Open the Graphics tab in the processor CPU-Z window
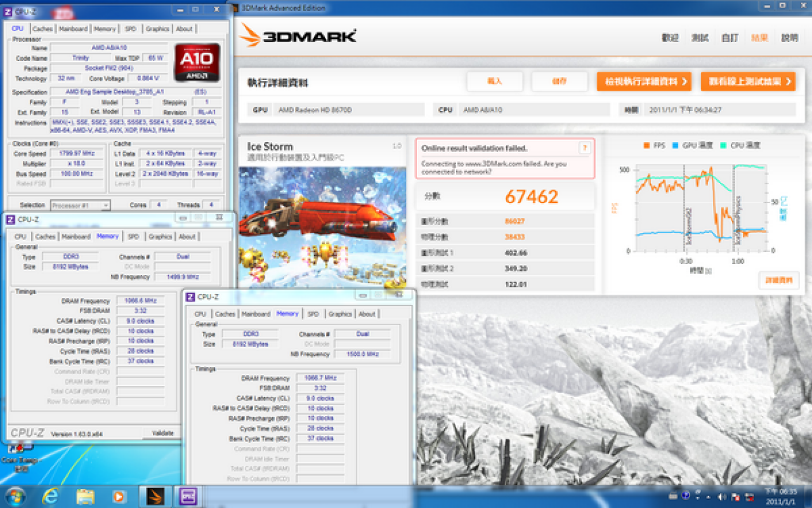 point(157,29)
